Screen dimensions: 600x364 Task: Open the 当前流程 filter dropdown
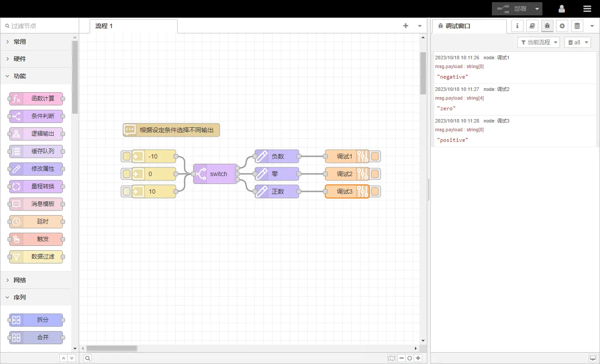point(538,42)
